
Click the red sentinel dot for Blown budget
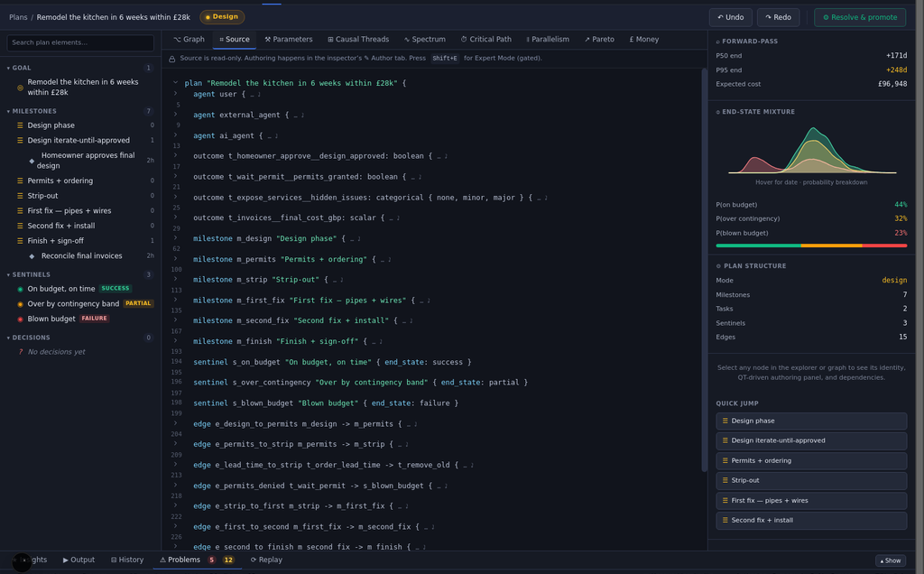click(20, 319)
